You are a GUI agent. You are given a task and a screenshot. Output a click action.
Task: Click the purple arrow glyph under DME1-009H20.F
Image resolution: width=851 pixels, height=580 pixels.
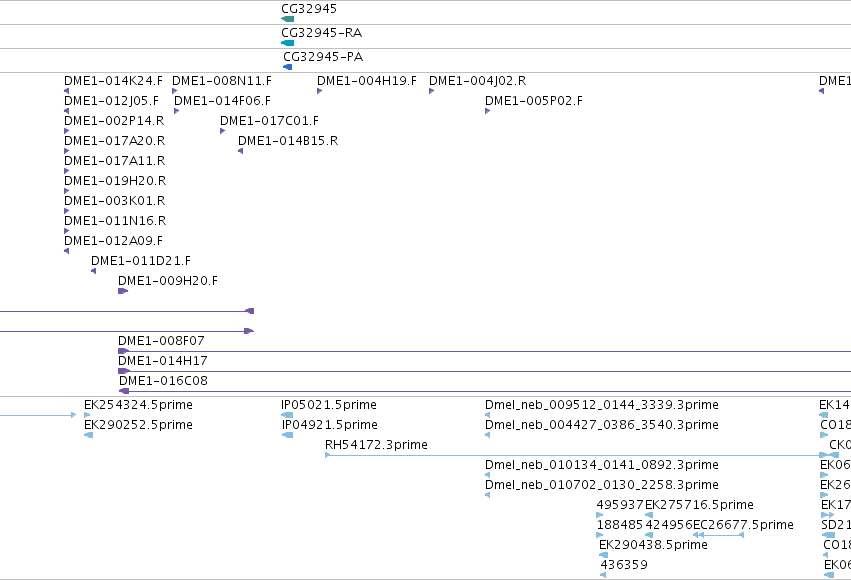(x=123, y=291)
